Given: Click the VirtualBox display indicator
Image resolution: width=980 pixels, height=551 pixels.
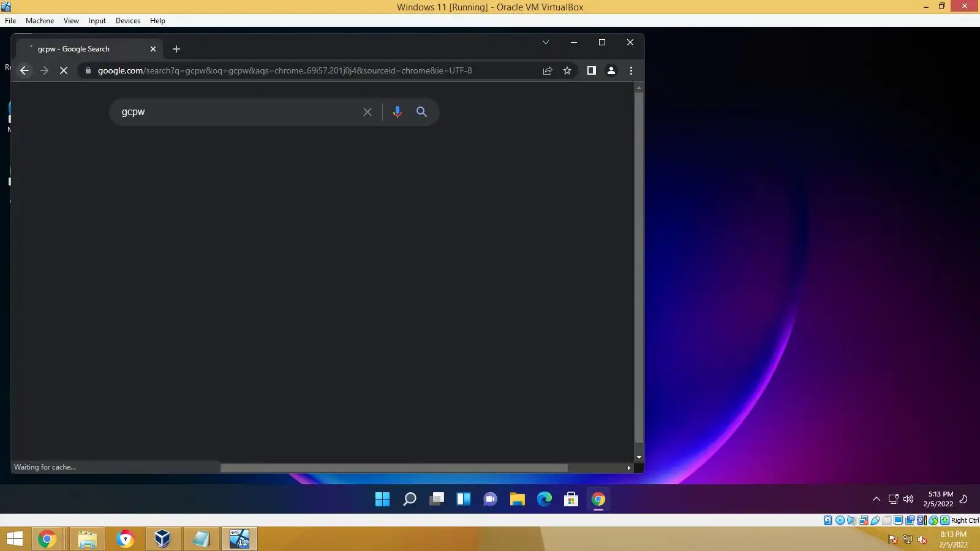Looking at the screenshot, I should 899,520.
